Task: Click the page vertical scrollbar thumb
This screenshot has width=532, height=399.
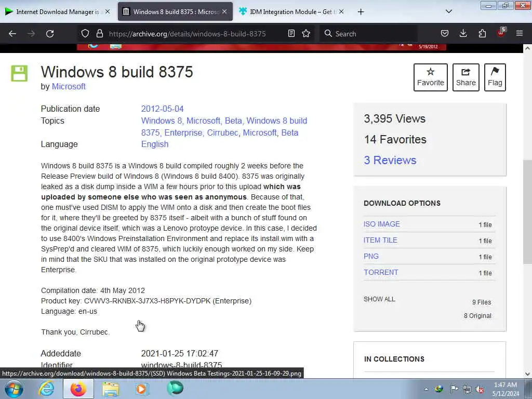Action: (527, 212)
